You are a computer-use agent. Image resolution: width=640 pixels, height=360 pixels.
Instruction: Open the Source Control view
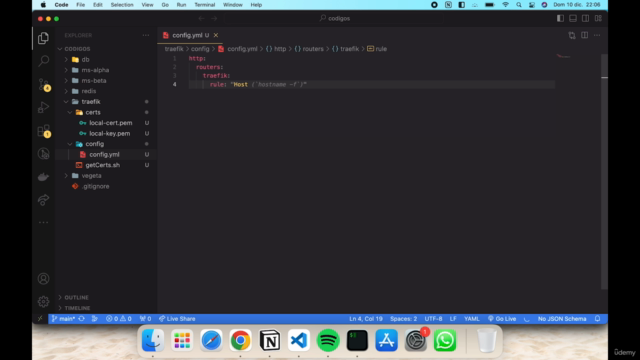point(43,84)
